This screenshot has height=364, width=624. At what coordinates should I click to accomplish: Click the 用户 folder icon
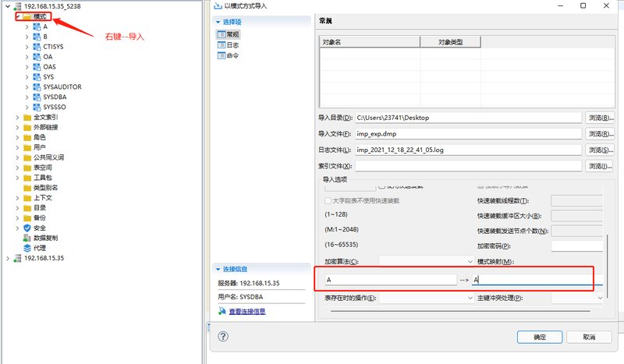(27, 147)
